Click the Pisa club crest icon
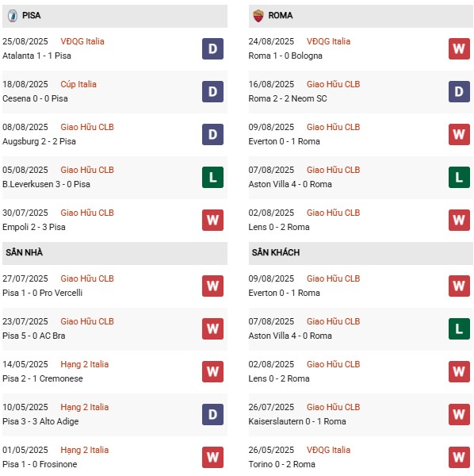474x476 pixels. (x=13, y=16)
